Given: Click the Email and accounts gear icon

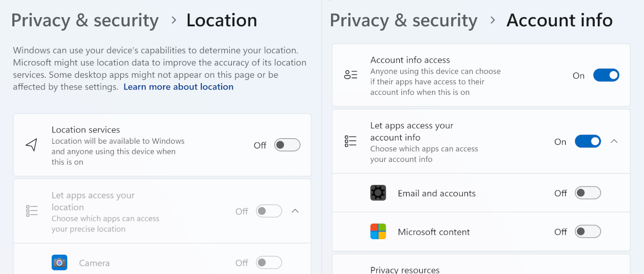Looking at the screenshot, I should 378,193.
